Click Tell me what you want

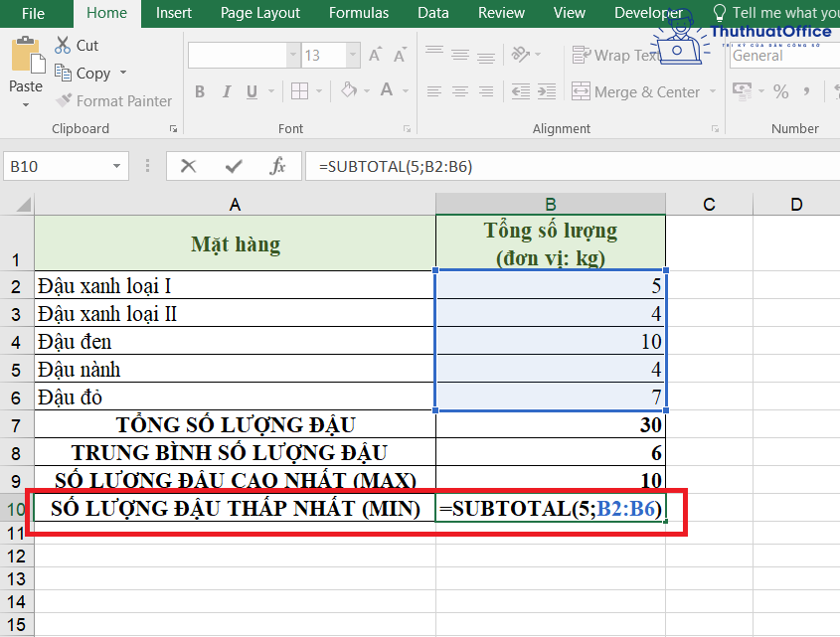tap(775, 13)
